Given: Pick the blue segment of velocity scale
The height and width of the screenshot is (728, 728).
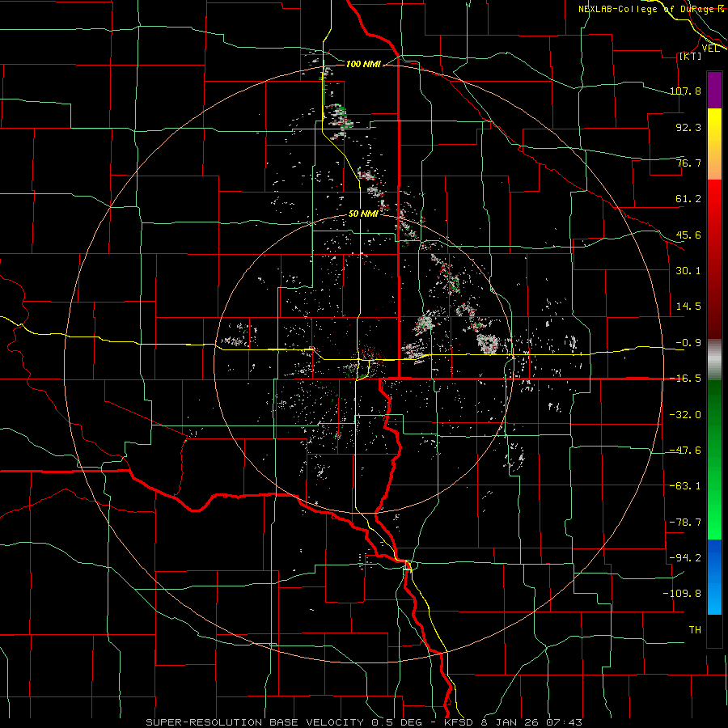Looking at the screenshot, I should pos(714,577).
